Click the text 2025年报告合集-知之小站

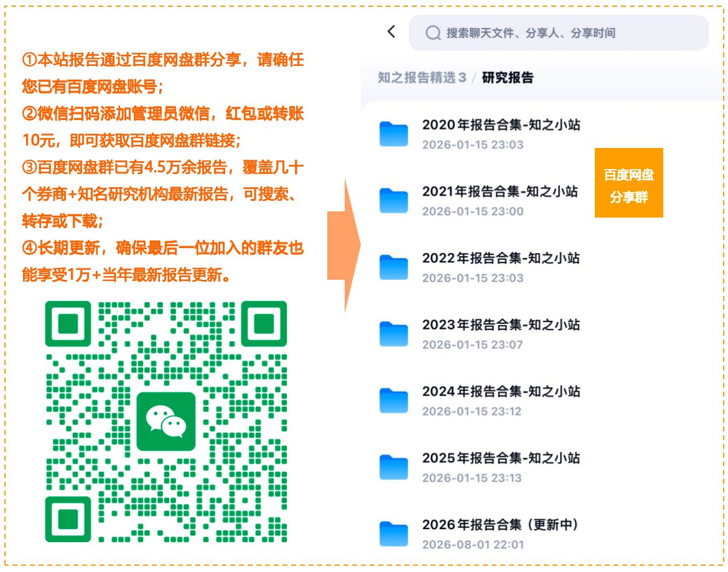502,458
